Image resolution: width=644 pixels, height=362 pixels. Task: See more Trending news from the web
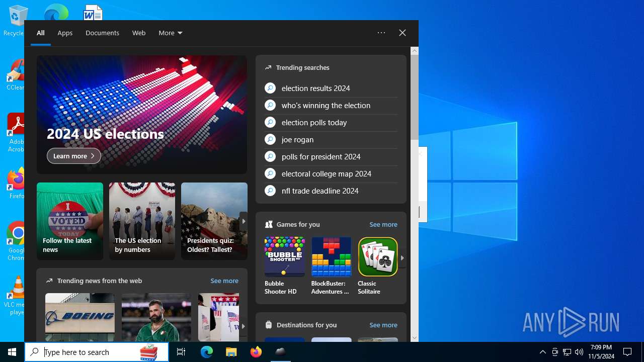[224, 281]
